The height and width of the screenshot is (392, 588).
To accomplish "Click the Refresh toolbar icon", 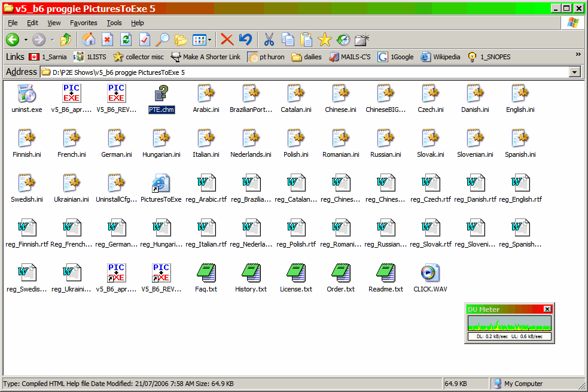I will [x=126, y=39].
